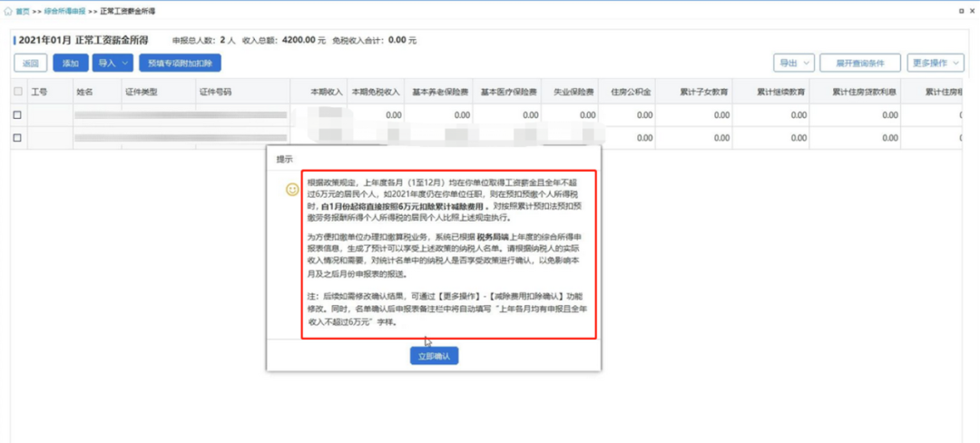Screen dimensions: 980x443
Task: Click the smiley icon in 提示 dialog
Action: [x=292, y=190]
